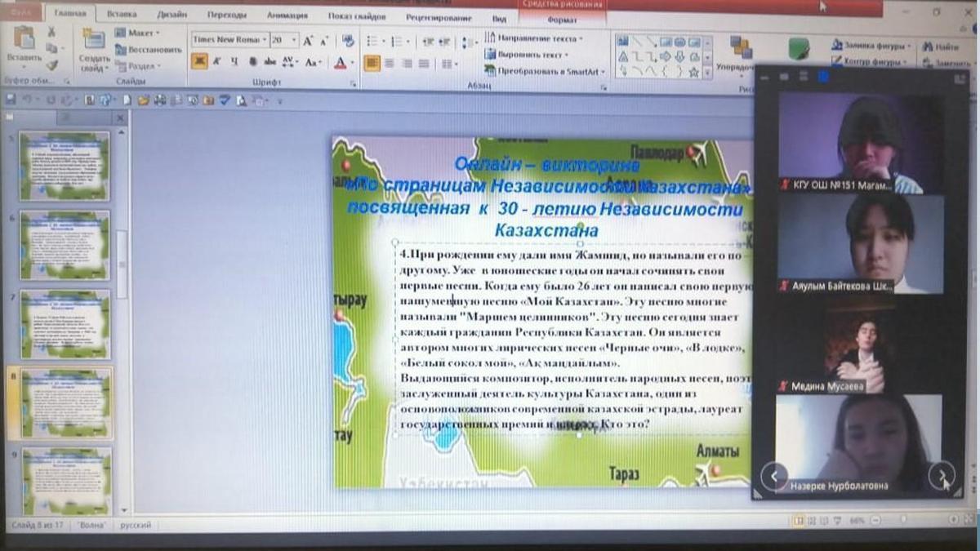Toggle bold formatting button

click(199, 62)
